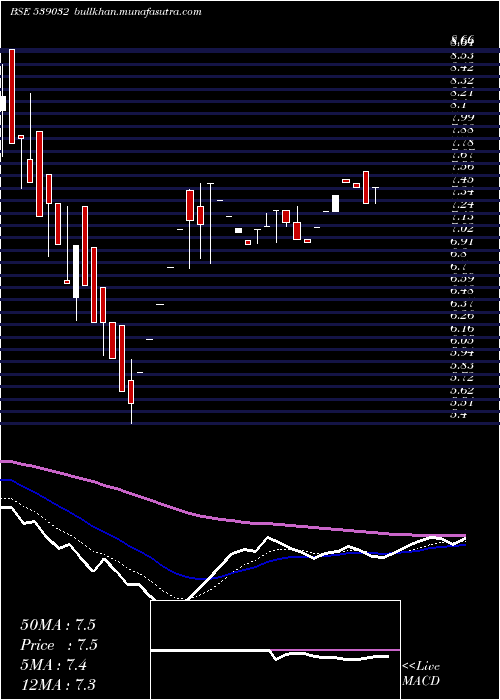Select the 50MA : 7.5 legend entry
Viewport: 500px width, 700px height.
click(58, 625)
